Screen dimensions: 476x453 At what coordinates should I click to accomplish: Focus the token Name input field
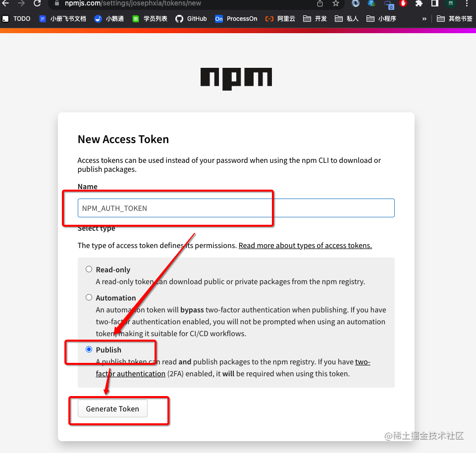[x=236, y=208]
